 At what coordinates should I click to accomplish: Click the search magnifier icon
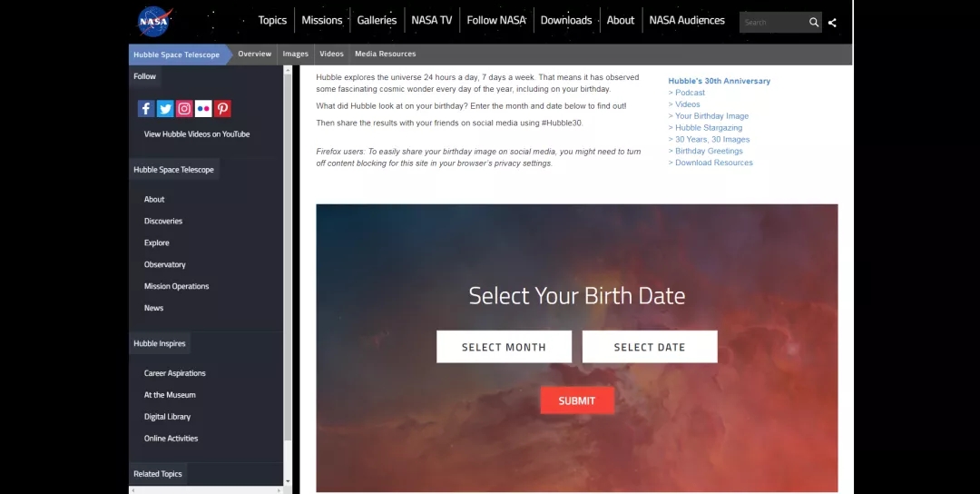814,23
